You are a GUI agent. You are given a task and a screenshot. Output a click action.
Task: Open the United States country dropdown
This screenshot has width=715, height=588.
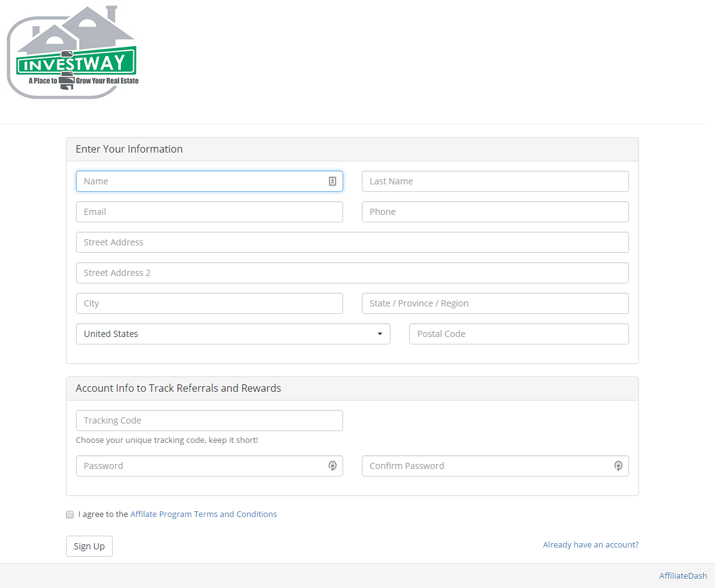click(233, 334)
